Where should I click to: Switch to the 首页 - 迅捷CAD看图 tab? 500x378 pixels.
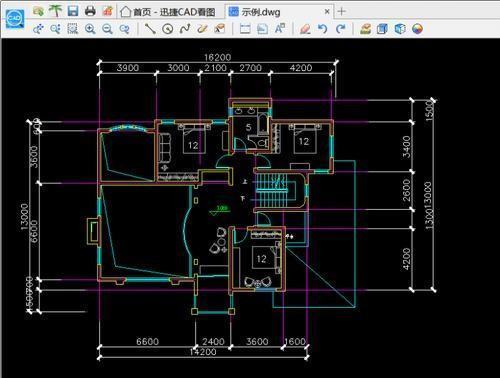(168, 12)
